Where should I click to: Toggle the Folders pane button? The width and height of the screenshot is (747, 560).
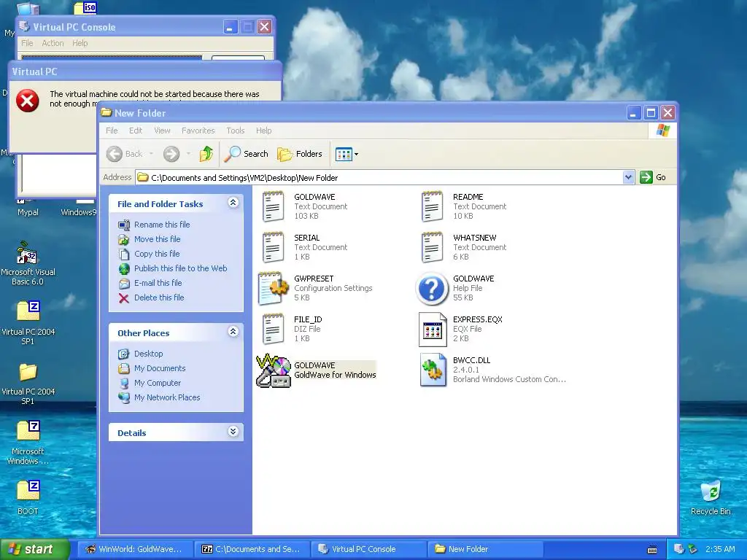300,154
